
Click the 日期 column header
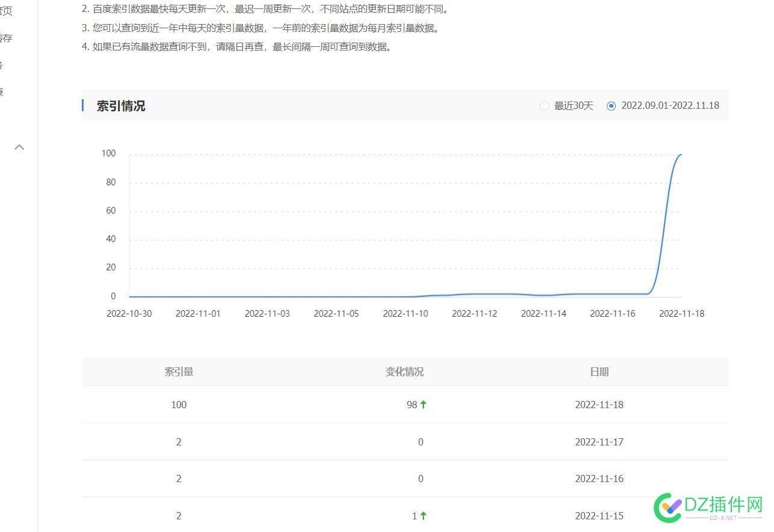(x=599, y=371)
